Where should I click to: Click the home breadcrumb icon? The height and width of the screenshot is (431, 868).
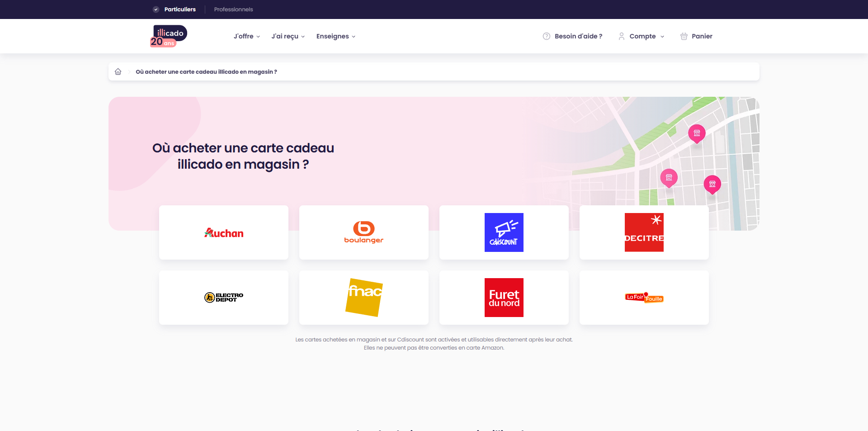(x=118, y=71)
